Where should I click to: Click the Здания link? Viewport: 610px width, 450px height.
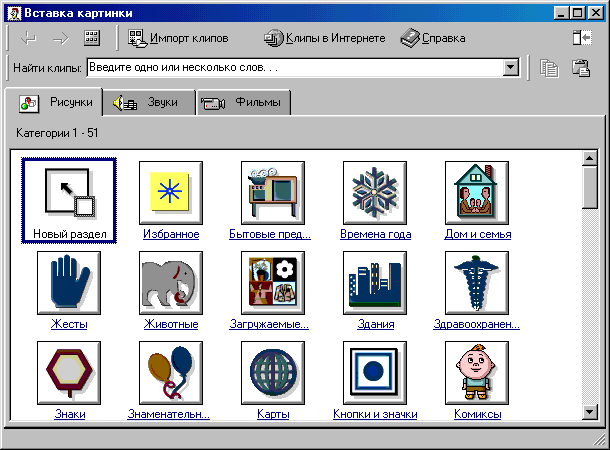point(375,324)
